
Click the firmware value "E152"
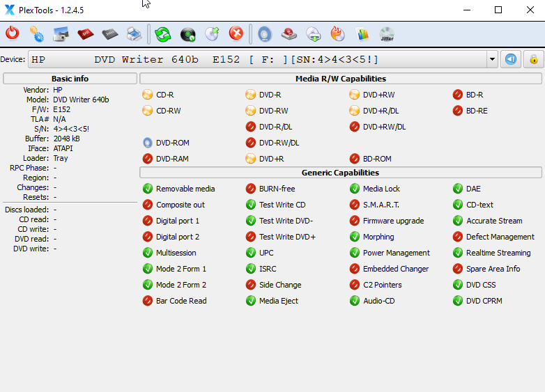click(61, 109)
